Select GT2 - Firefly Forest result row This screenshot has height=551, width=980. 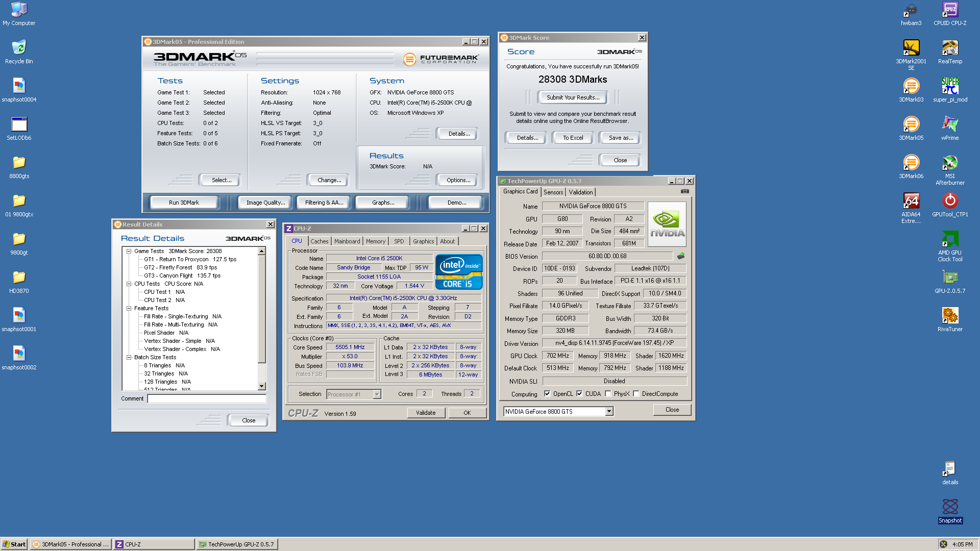coord(180,267)
